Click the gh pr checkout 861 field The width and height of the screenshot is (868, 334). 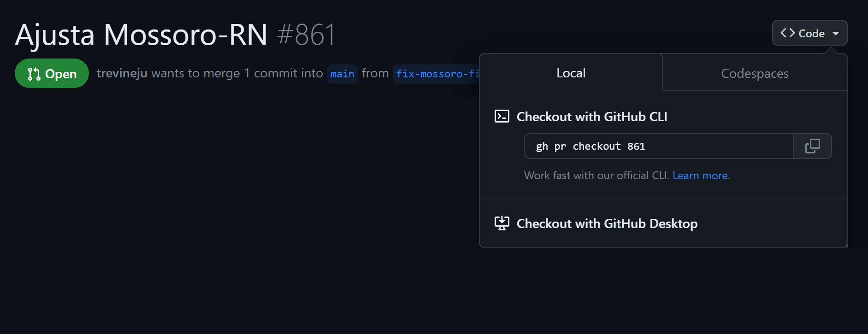tap(659, 146)
